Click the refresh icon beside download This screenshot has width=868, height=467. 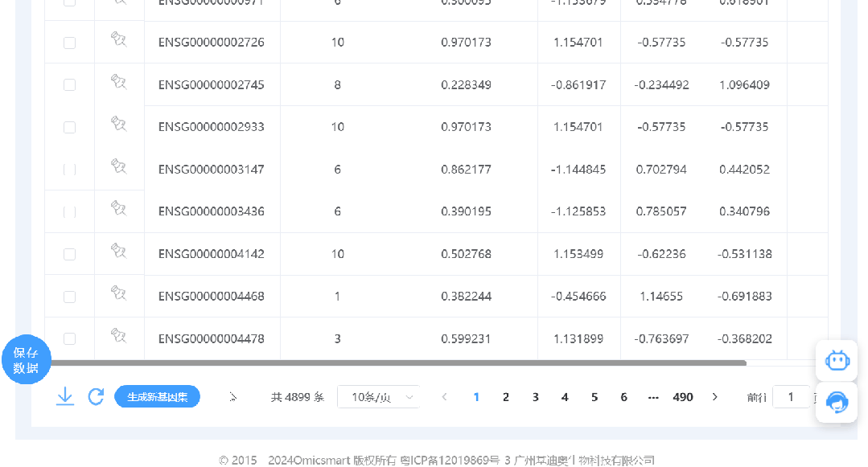[97, 397]
